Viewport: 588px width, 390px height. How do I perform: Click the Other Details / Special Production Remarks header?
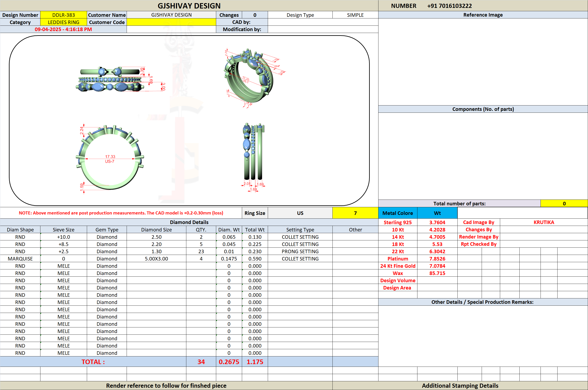click(x=483, y=302)
